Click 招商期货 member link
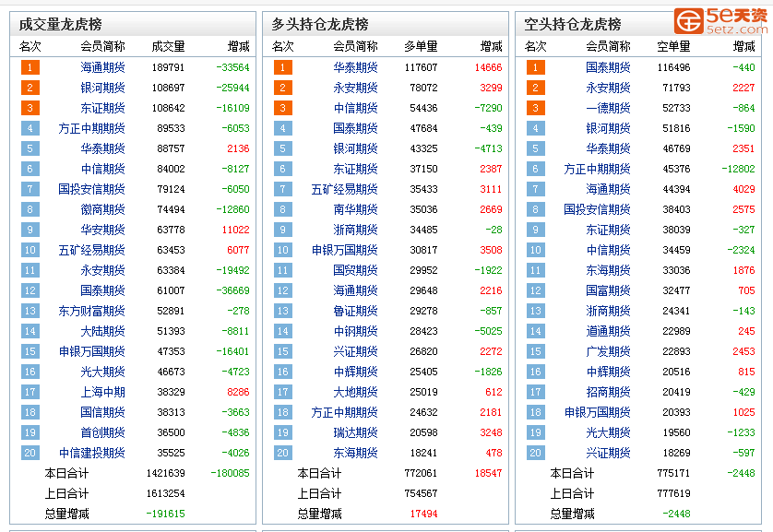Viewport: 773px width, 532px height. (608, 392)
